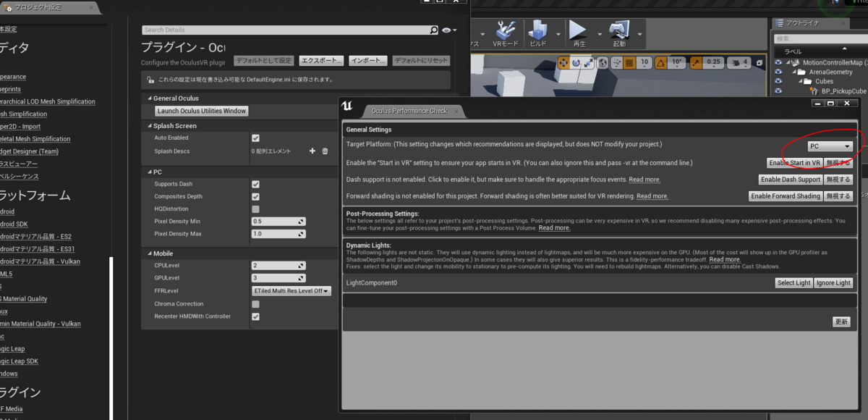Maximize or restore the viewport
The height and width of the screenshot is (420, 868).
[x=759, y=62]
